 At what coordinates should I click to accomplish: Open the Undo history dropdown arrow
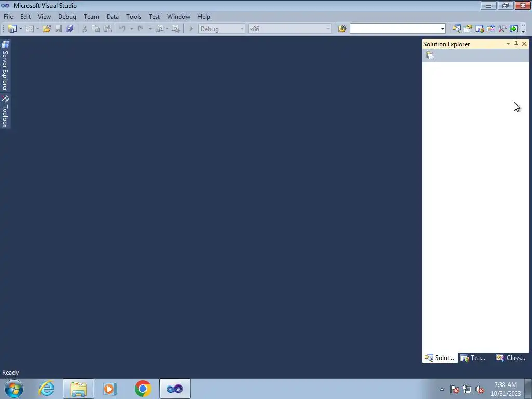[131, 29]
